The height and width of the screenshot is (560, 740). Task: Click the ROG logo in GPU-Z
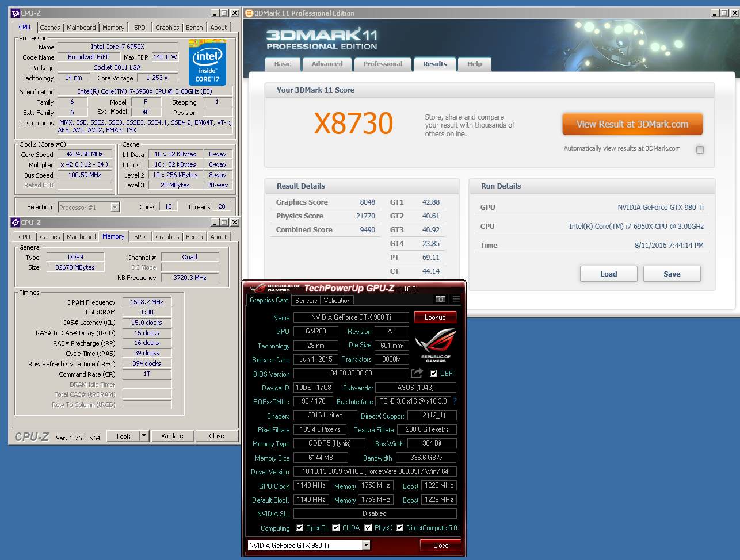click(x=436, y=345)
